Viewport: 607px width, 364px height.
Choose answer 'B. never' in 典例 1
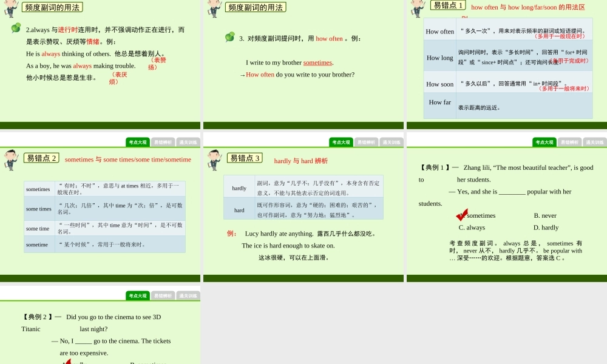pos(545,216)
